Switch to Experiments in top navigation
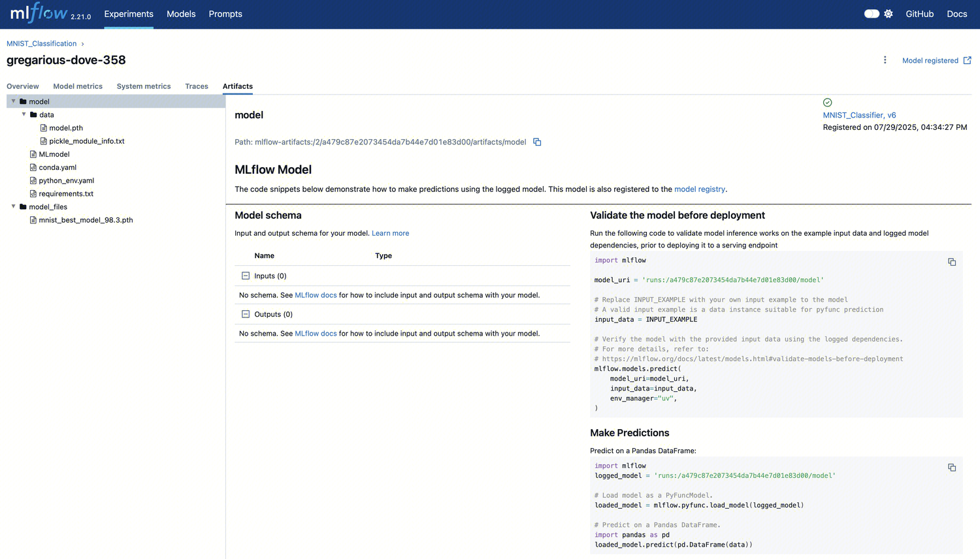 click(129, 14)
